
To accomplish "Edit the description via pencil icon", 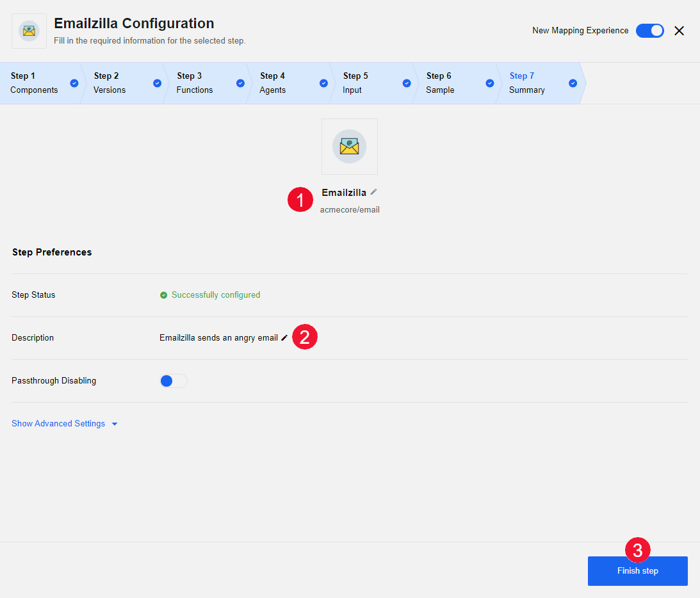I will [x=284, y=338].
